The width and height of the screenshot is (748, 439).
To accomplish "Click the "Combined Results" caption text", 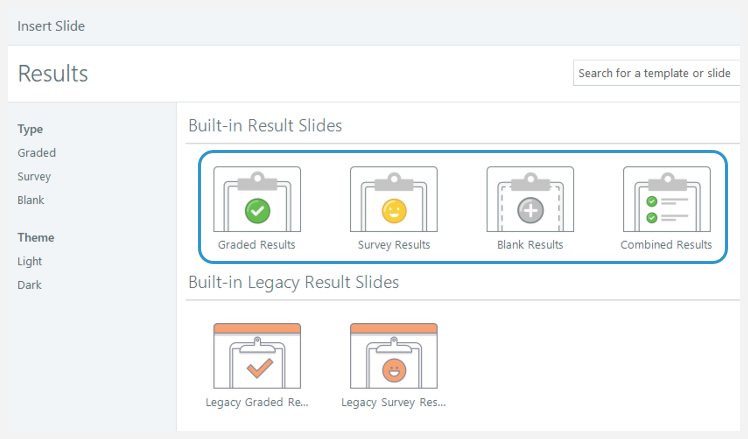I will [666, 245].
